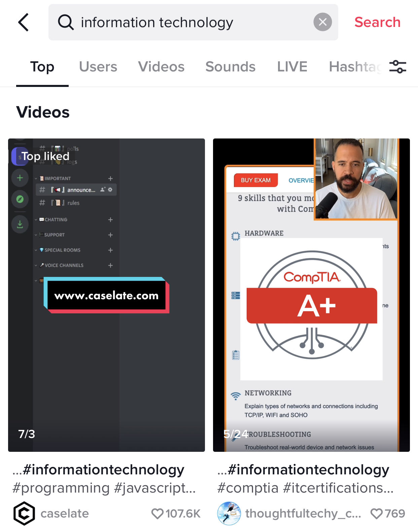Screen dimensions: 418x532
Task: Open caselate username link
Action: (65, 513)
